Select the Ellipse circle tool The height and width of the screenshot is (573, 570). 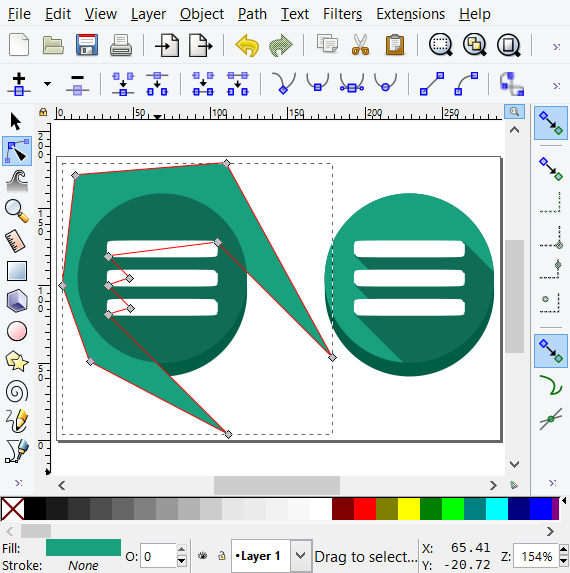click(x=17, y=331)
